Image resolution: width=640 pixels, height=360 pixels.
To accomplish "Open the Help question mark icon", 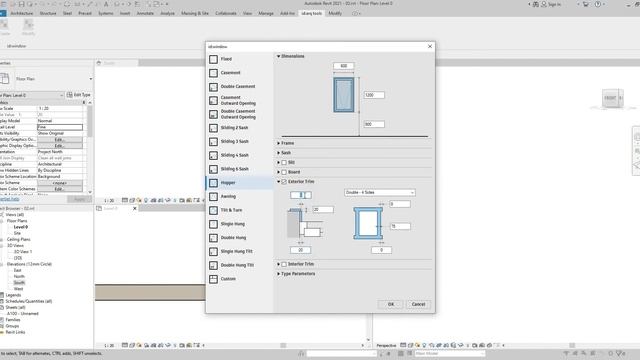I will [x=598, y=4].
